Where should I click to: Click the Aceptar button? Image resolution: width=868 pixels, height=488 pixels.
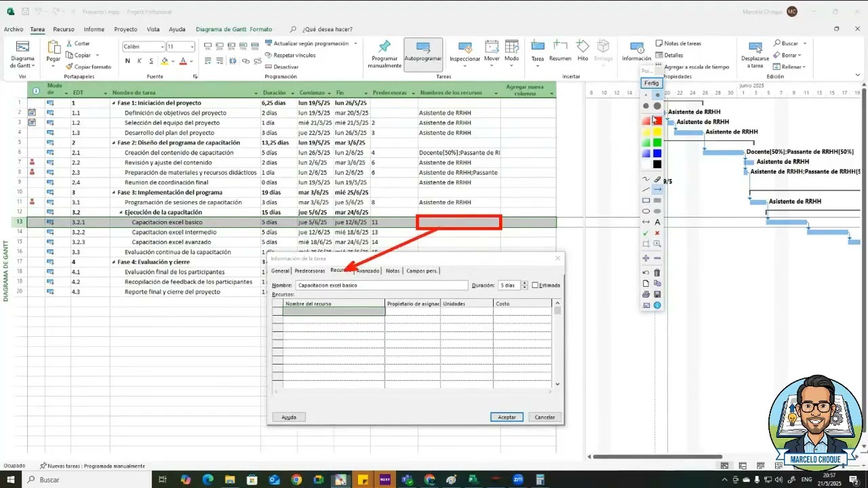click(507, 417)
